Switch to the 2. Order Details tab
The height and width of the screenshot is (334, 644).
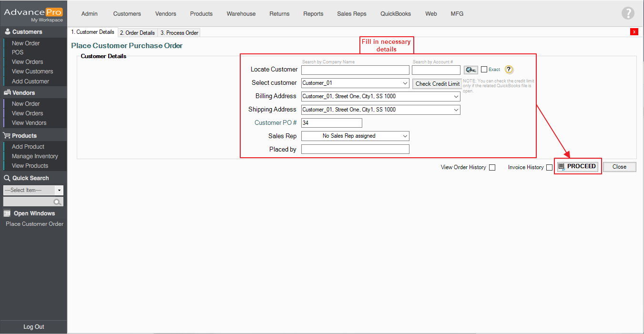(137, 33)
